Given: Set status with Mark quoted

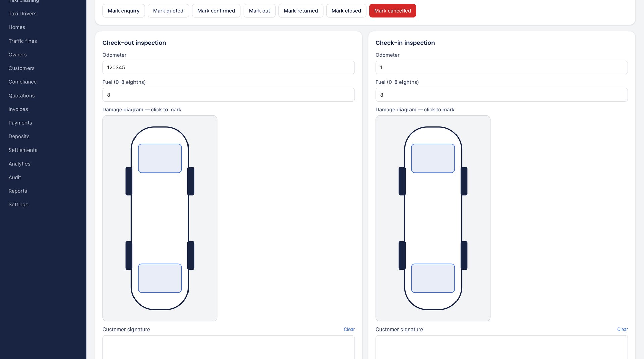Looking at the screenshot, I should (x=168, y=11).
